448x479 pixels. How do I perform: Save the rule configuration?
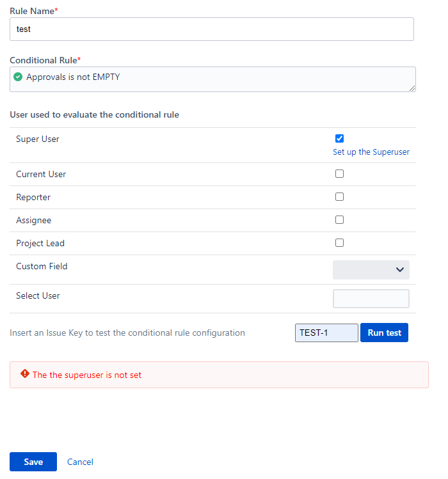pyautogui.click(x=33, y=462)
